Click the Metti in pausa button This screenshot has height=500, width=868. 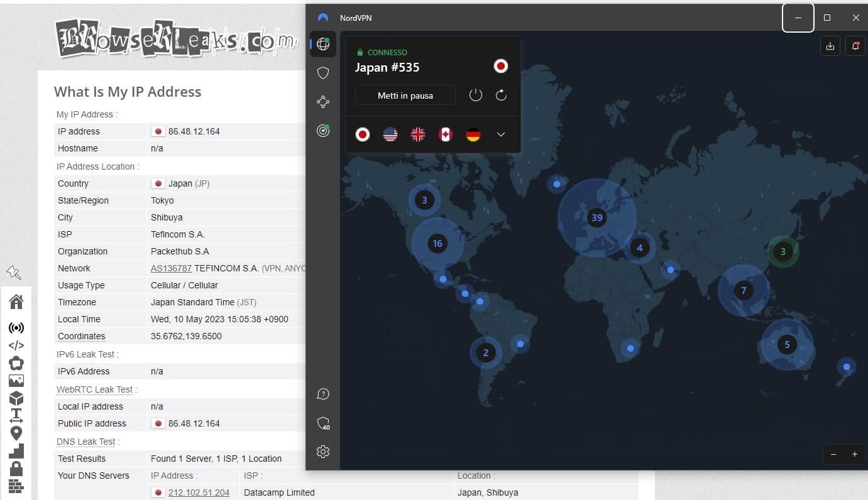405,95
